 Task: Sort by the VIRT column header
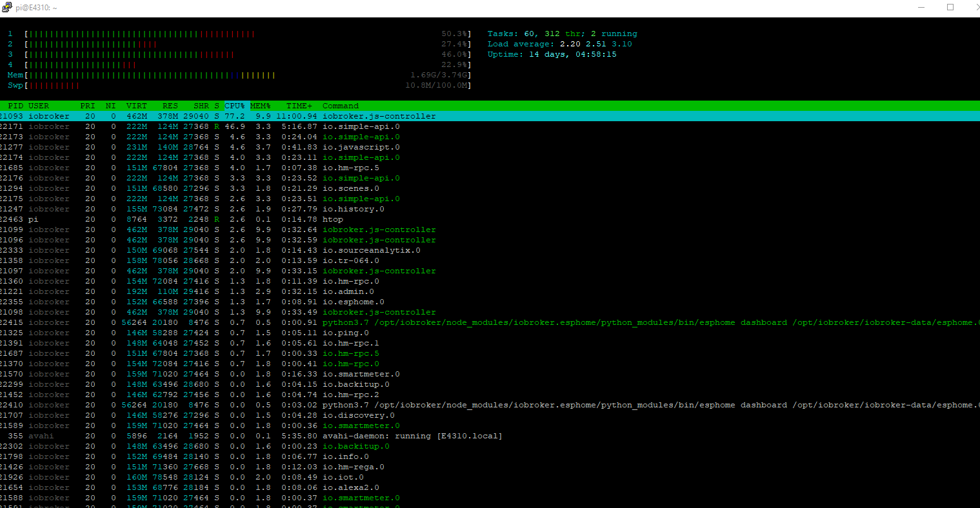pos(136,106)
